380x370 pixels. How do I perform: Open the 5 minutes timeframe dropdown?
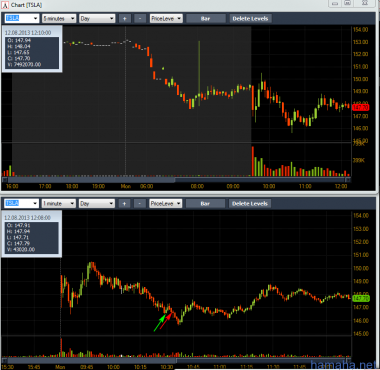[x=59, y=19]
